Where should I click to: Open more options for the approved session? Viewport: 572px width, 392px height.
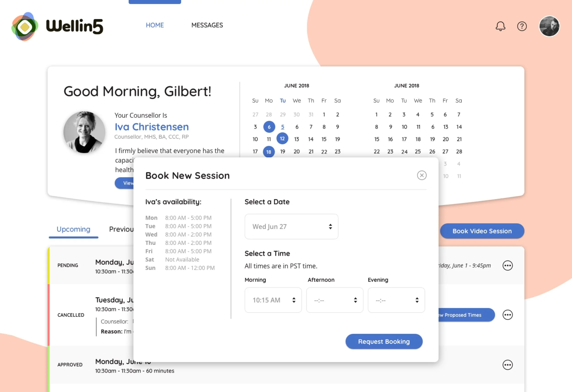(507, 365)
